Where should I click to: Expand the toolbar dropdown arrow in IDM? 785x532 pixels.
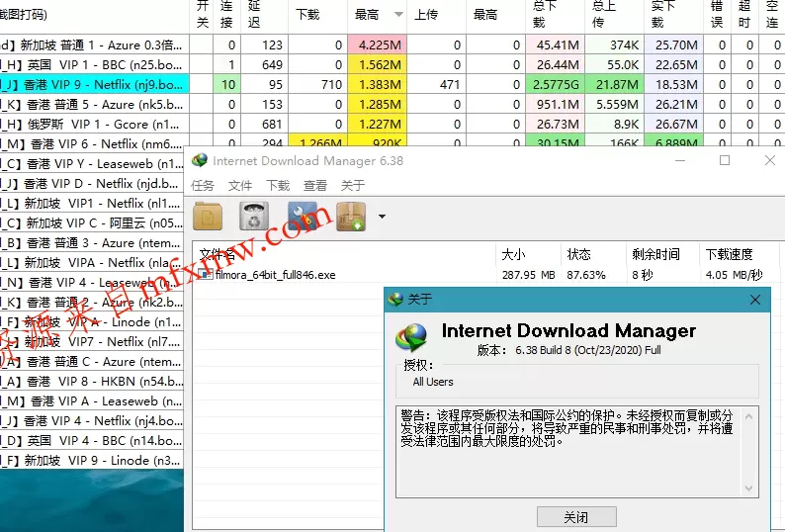[x=382, y=217]
